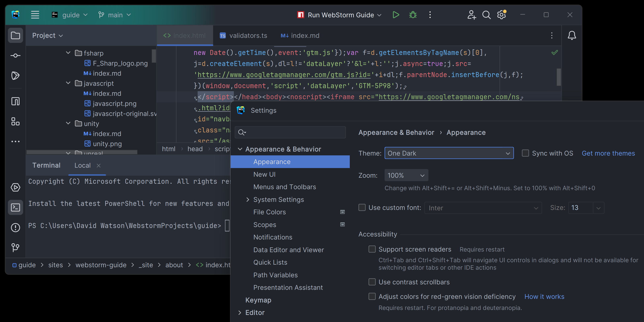Open the Services tool window
Image resolution: width=644 pixels, height=322 pixels.
[15, 188]
